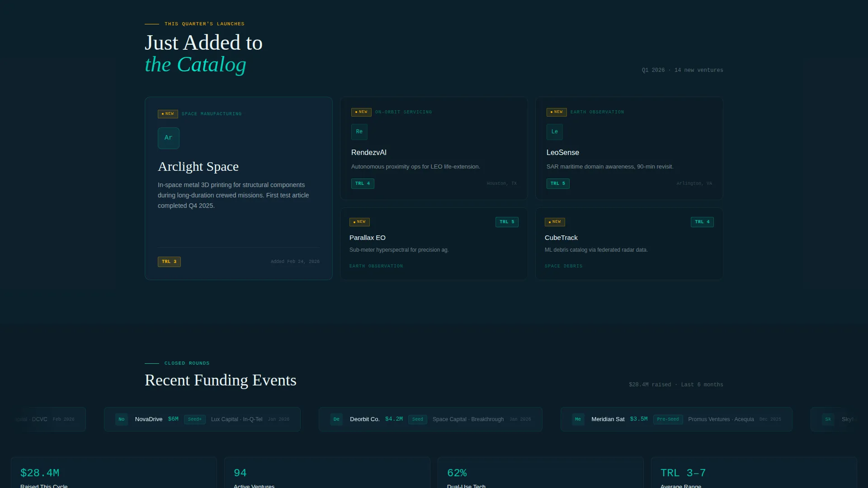Click the TRL 5 badge on Parallax EO

click(507, 222)
